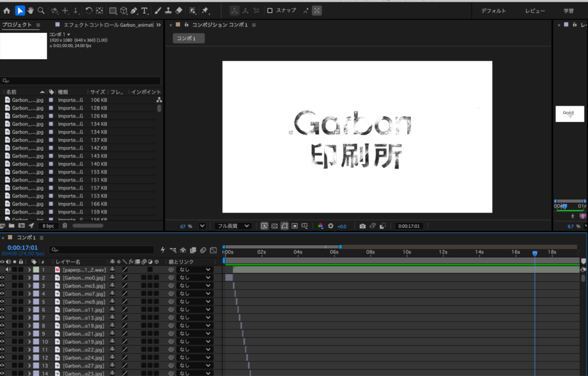The image size is (588, 376).
Task: Click the trash delete icon in Project panel
Action: (65, 226)
